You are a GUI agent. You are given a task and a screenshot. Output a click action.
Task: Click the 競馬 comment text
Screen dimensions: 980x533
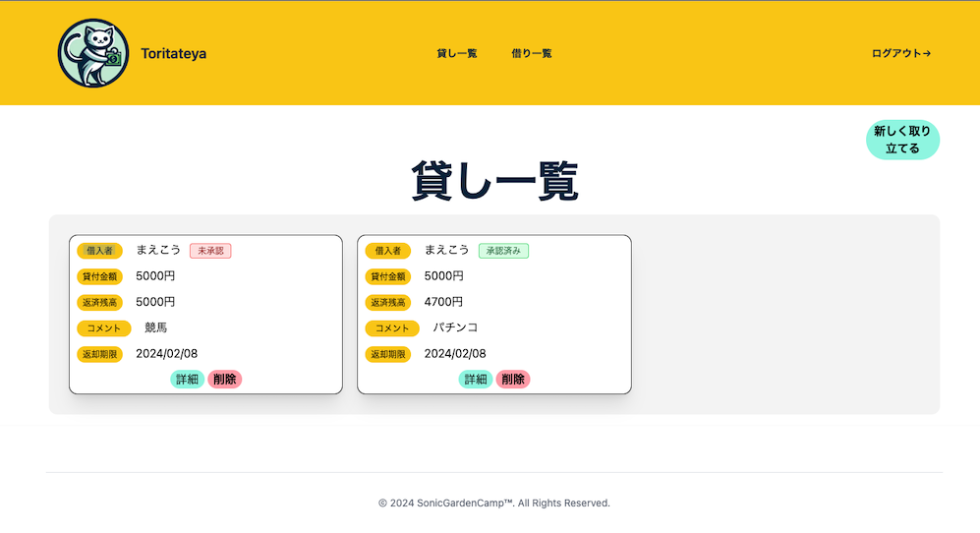click(156, 327)
